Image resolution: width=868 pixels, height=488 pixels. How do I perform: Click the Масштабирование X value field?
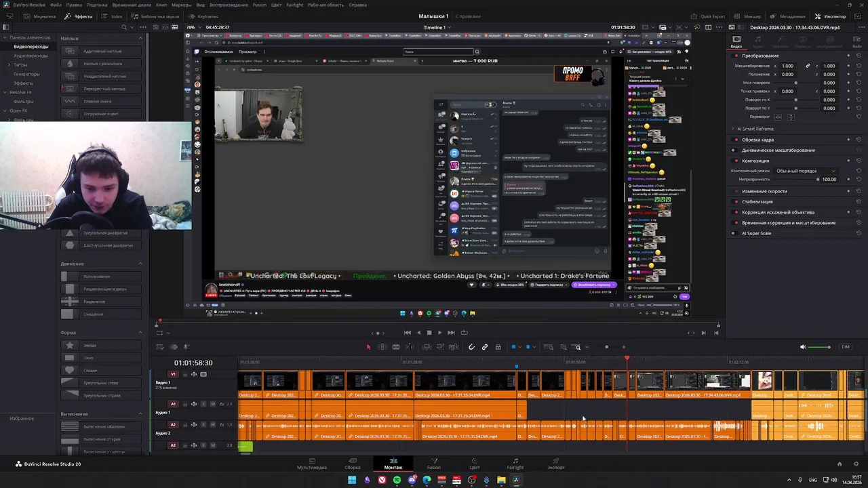(x=787, y=66)
